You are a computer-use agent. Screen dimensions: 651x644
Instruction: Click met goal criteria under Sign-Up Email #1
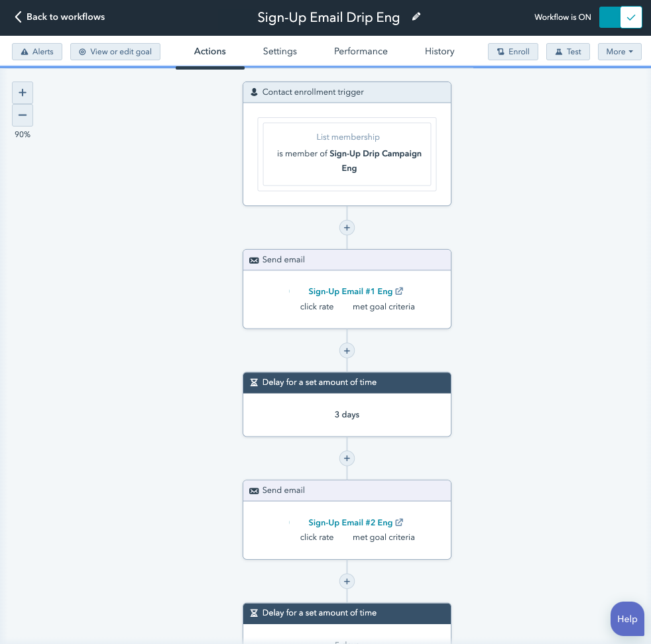pyautogui.click(x=384, y=307)
